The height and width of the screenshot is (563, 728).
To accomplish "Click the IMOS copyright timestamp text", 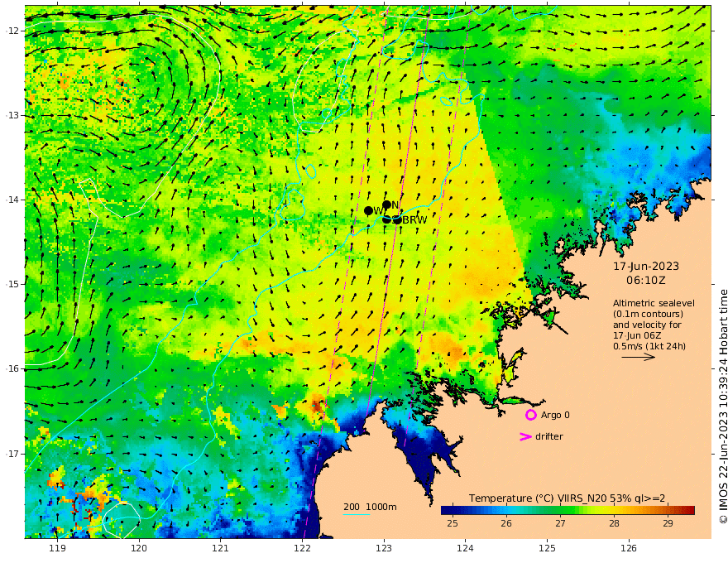I will pos(723,407).
